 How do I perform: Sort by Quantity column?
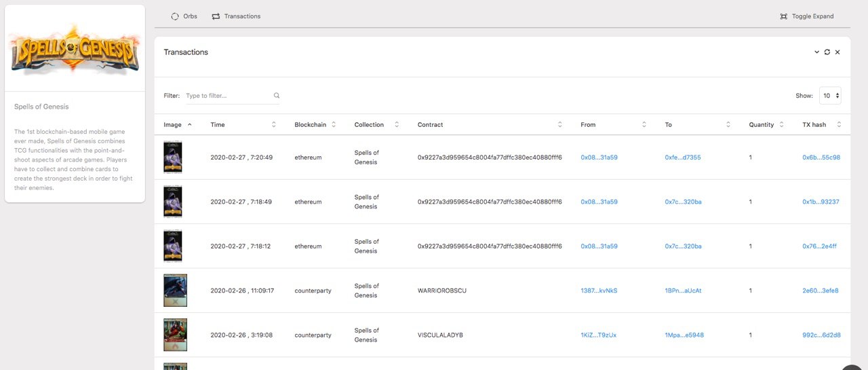[x=766, y=125]
